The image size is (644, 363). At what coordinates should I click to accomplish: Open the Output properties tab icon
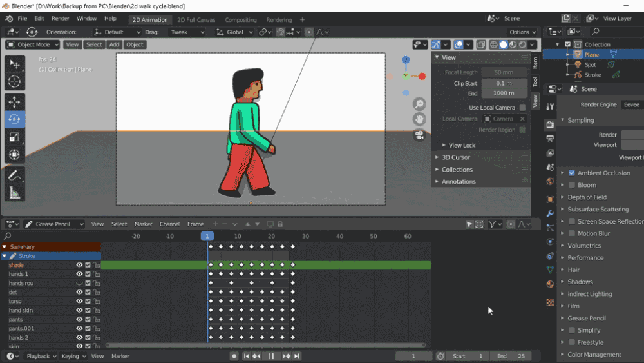click(550, 139)
